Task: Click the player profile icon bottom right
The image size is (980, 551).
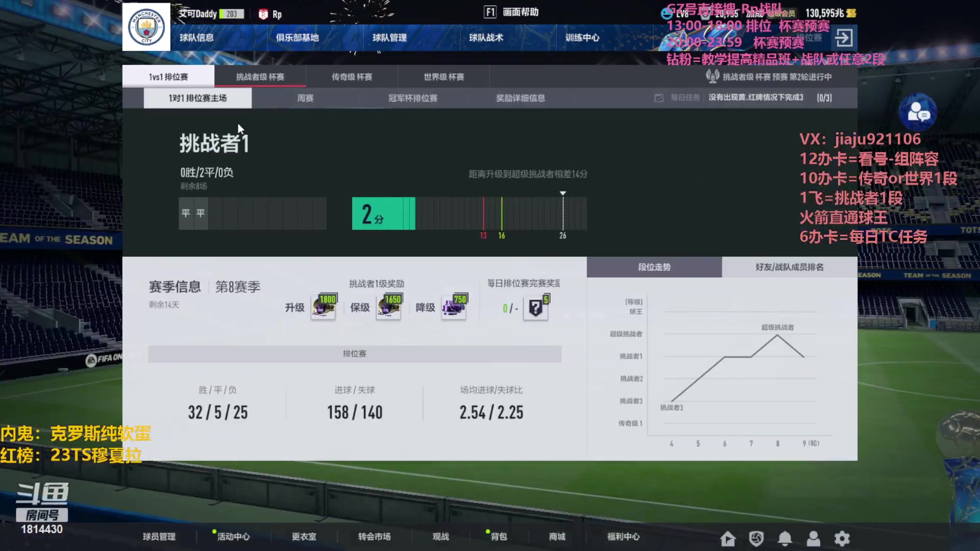Action: click(x=814, y=538)
